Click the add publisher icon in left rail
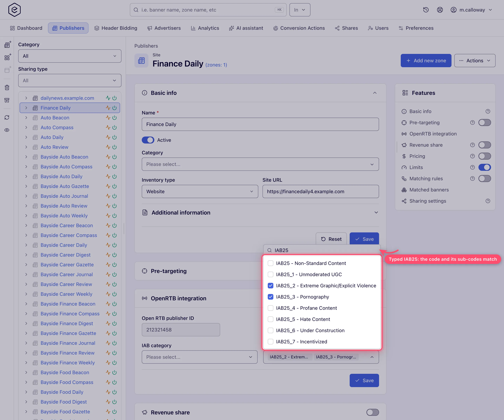The width and height of the screenshot is (504, 420). pyautogui.click(x=8, y=45)
